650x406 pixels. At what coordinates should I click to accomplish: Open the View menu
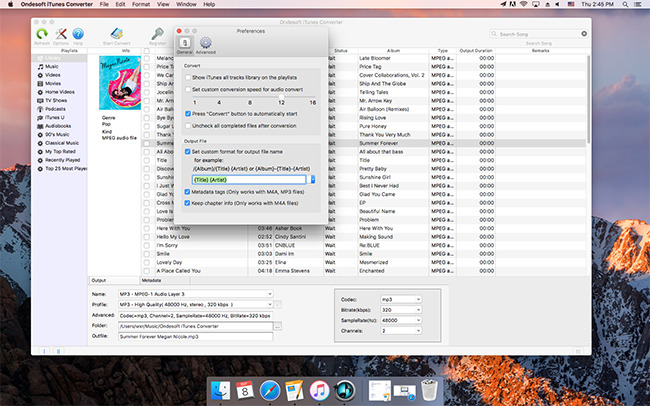(163, 4)
